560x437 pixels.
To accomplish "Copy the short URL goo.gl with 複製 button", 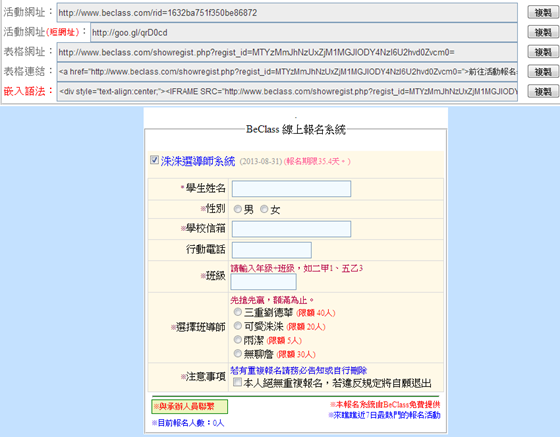I will [x=543, y=32].
